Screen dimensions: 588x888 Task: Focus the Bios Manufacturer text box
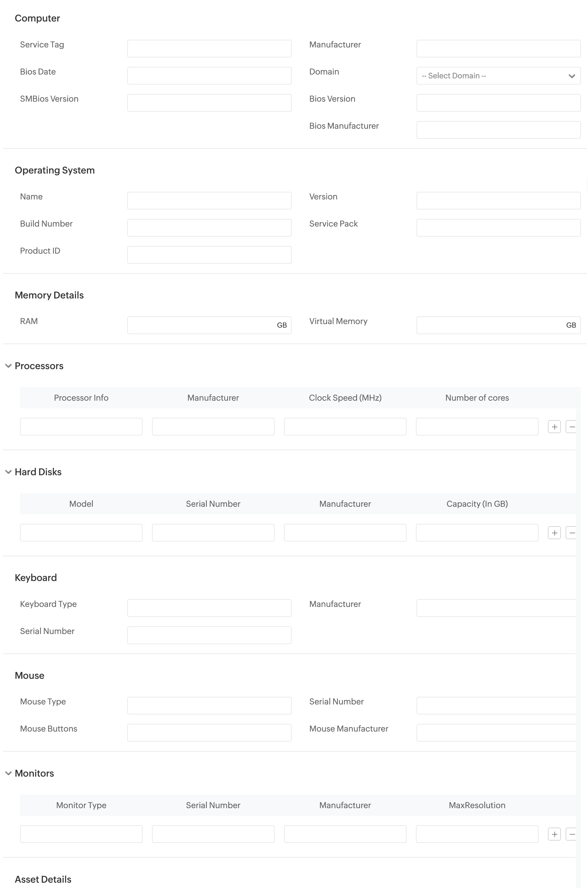[x=498, y=130]
